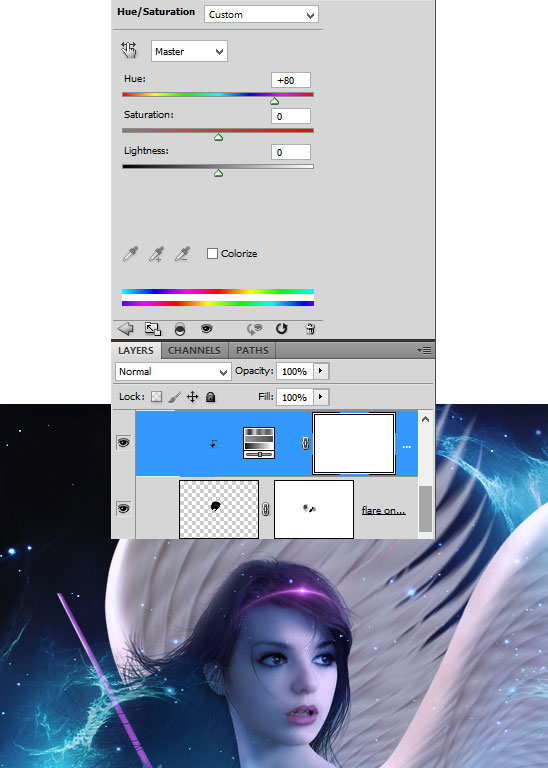
Task: Enable the Colorize checkbox
Action: pyautogui.click(x=212, y=253)
